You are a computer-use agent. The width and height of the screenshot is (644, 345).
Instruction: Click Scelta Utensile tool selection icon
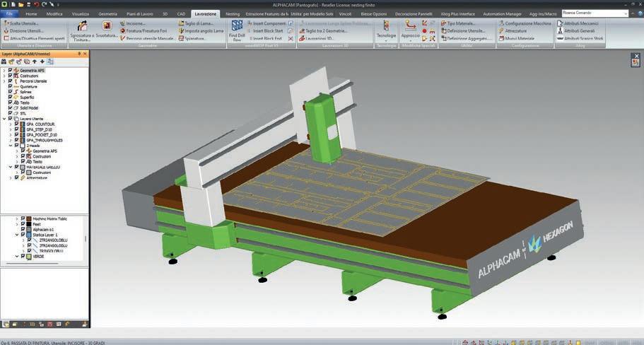click(x=6, y=23)
